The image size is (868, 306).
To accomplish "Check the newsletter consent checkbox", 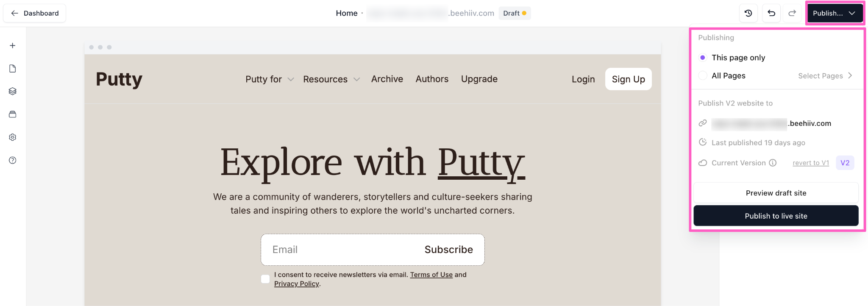I will coord(265,279).
